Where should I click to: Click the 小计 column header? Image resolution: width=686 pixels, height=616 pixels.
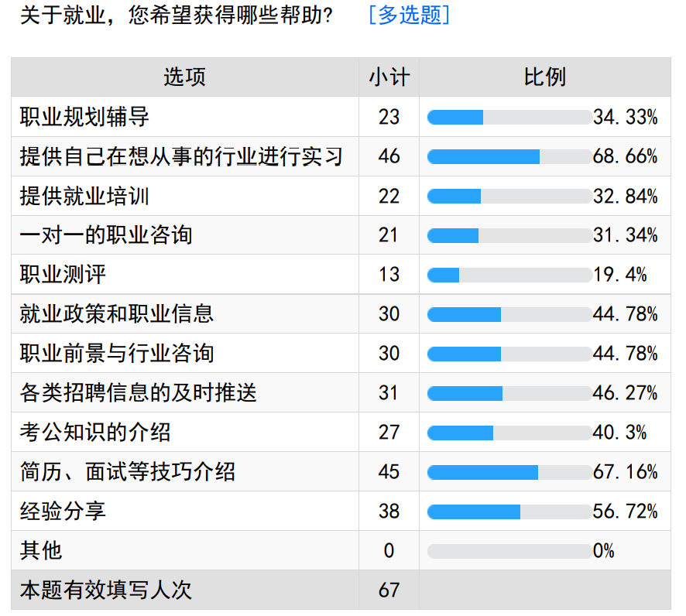pyautogui.click(x=389, y=77)
